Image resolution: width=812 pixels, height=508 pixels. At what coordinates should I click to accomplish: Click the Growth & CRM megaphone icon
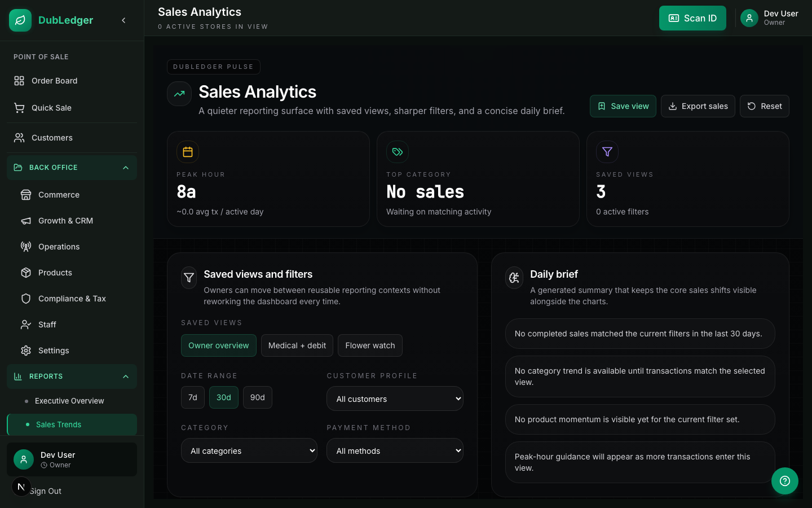[x=26, y=221]
